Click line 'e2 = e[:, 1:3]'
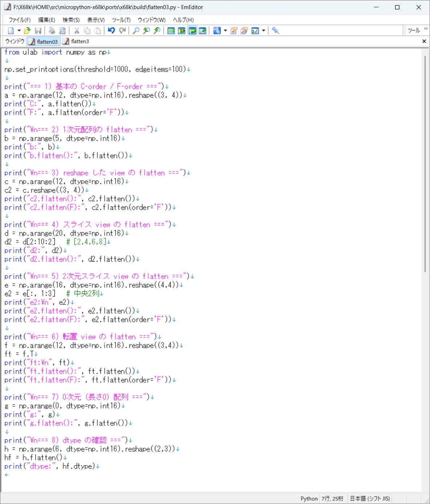This screenshot has height=504, width=430. pos(54,294)
